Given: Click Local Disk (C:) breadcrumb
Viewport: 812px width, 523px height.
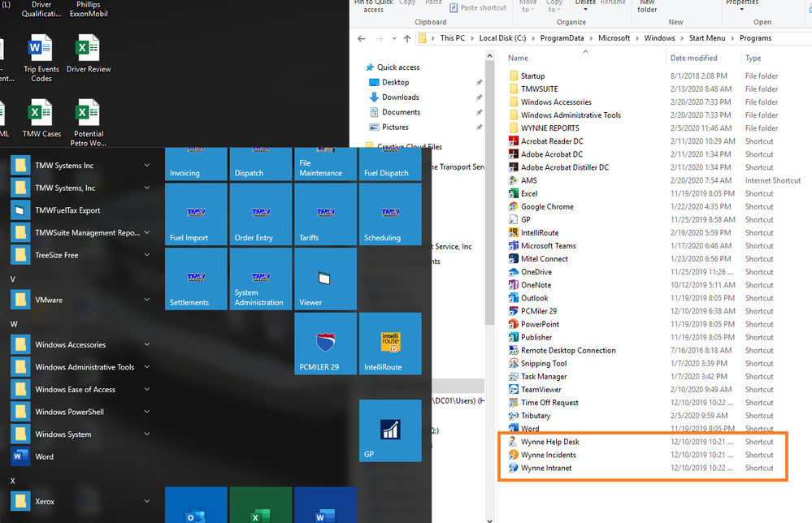Looking at the screenshot, I should point(502,38).
